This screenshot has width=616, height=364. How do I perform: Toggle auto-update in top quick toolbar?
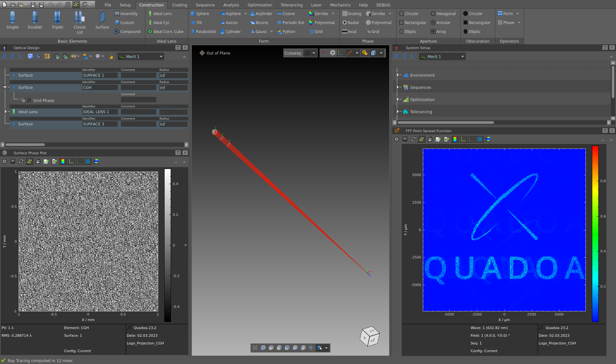[76, 4]
